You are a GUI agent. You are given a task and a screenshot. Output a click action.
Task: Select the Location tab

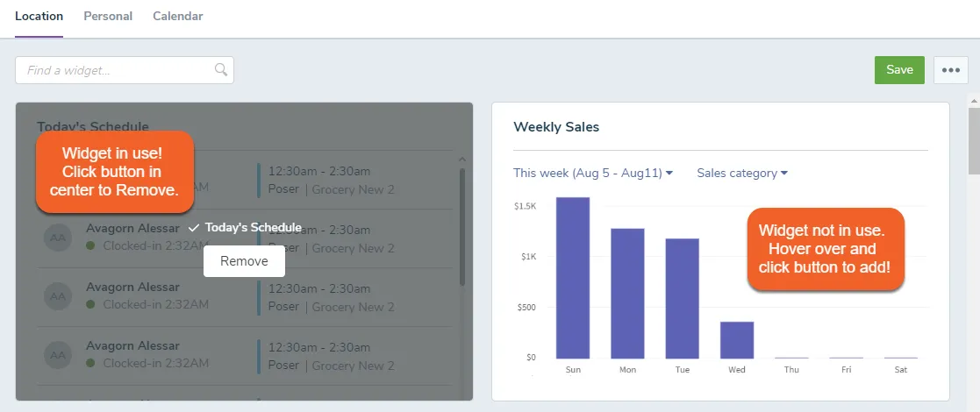[x=39, y=17]
